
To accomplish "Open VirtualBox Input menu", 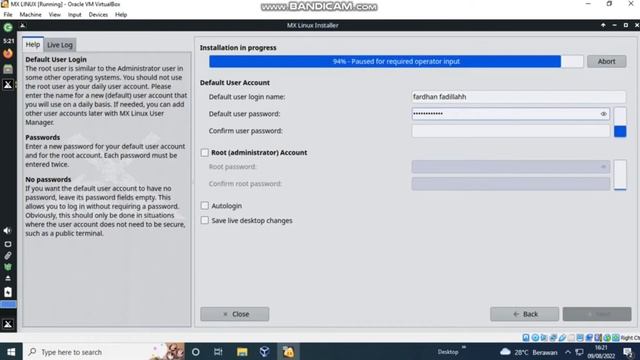I will coord(75,15).
